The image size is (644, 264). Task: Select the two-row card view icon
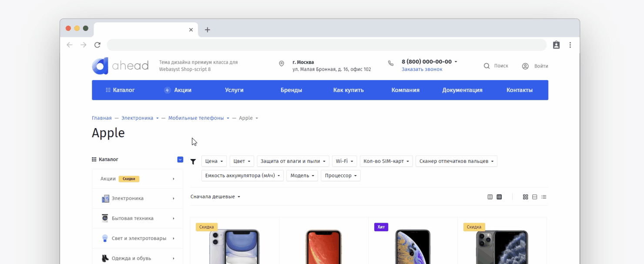coord(535,197)
